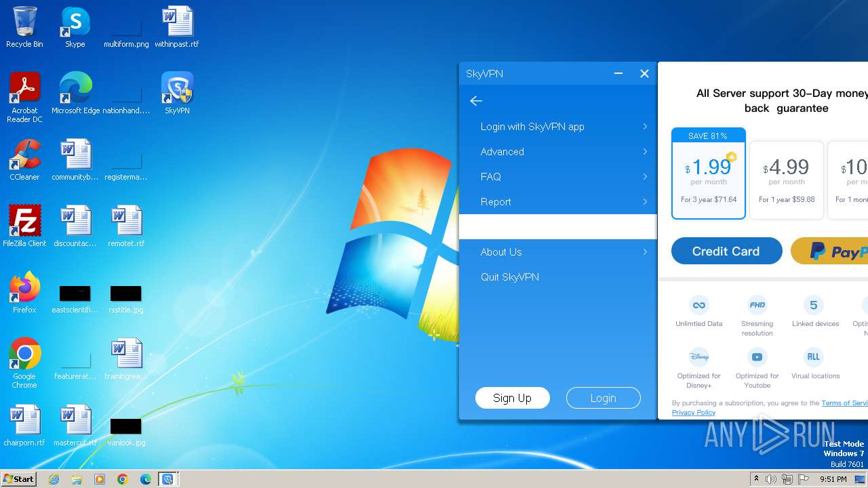Select the mastercut.rtf desktop file

coord(75,426)
